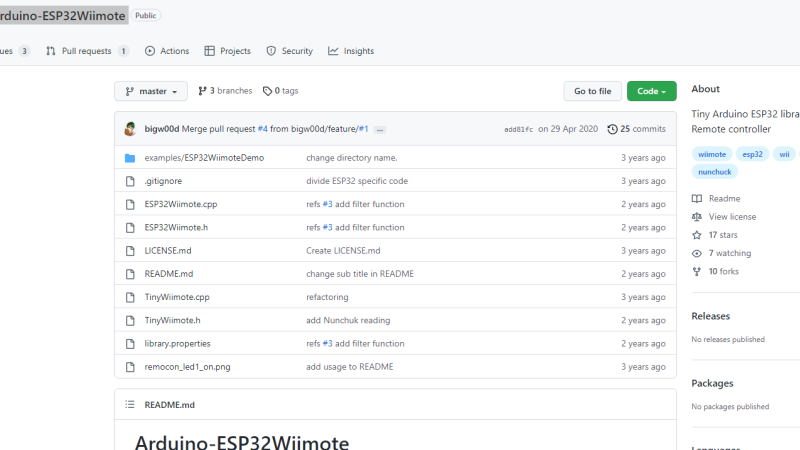Open issue #3 link in ESP32Wiimote.cpp row

coord(327,204)
